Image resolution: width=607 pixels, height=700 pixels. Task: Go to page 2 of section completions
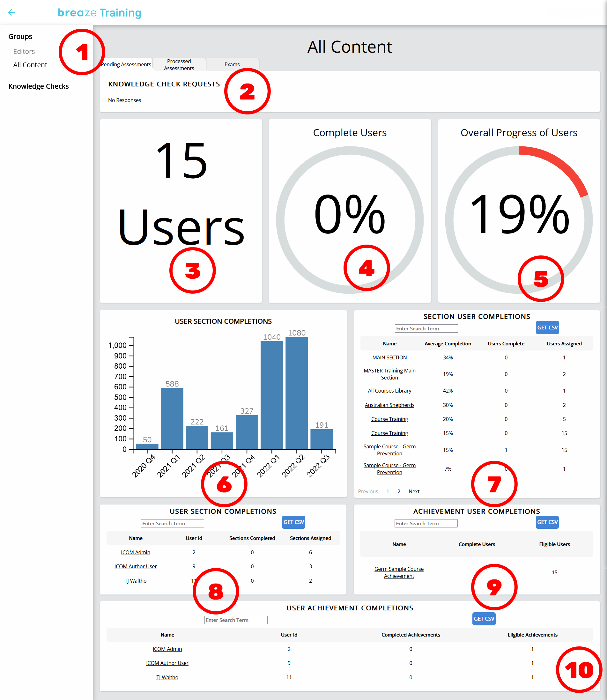[x=399, y=491]
